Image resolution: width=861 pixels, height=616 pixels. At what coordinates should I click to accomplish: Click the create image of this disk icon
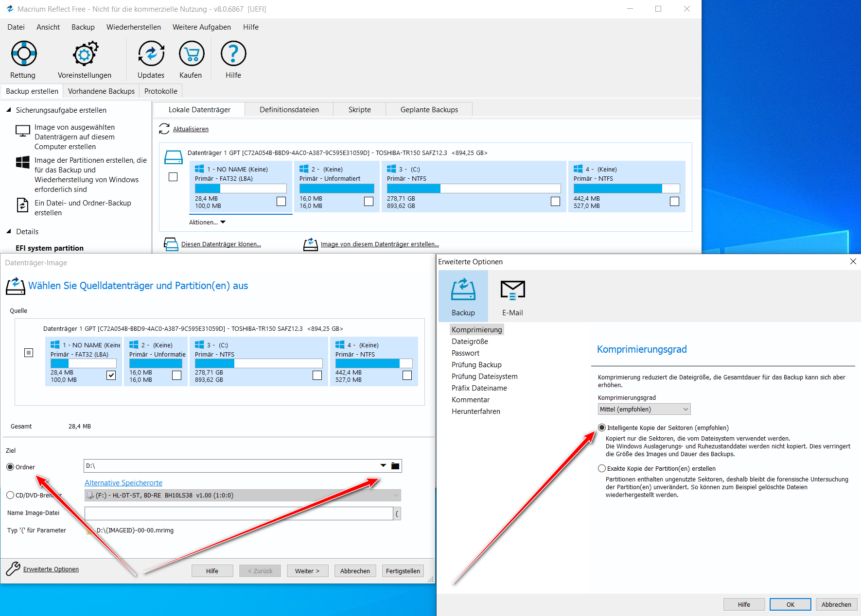click(x=311, y=244)
